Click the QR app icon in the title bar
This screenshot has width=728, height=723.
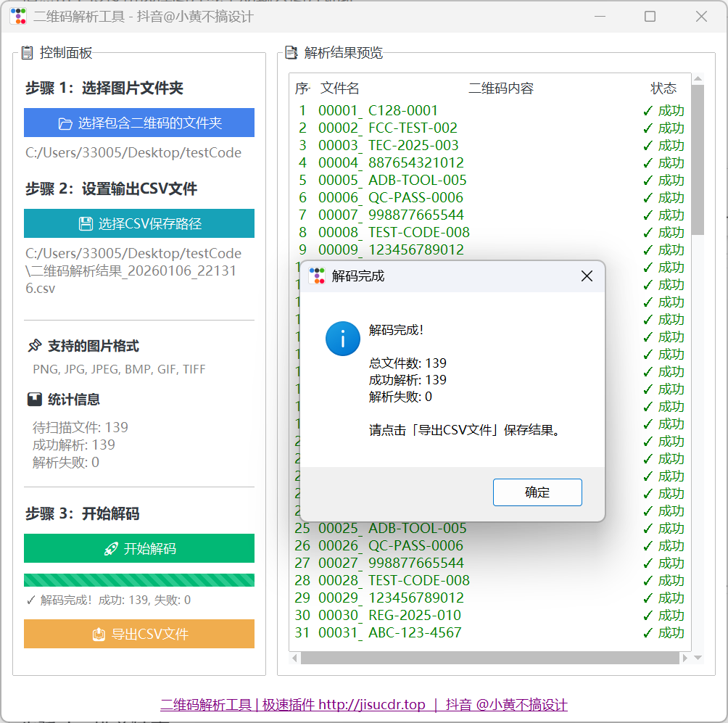tap(18, 15)
